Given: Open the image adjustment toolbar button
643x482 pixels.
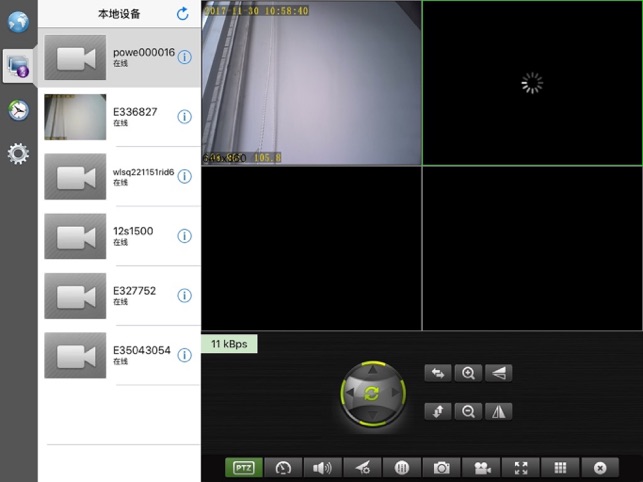Looking at the screenshot, I should pos(402,468).
